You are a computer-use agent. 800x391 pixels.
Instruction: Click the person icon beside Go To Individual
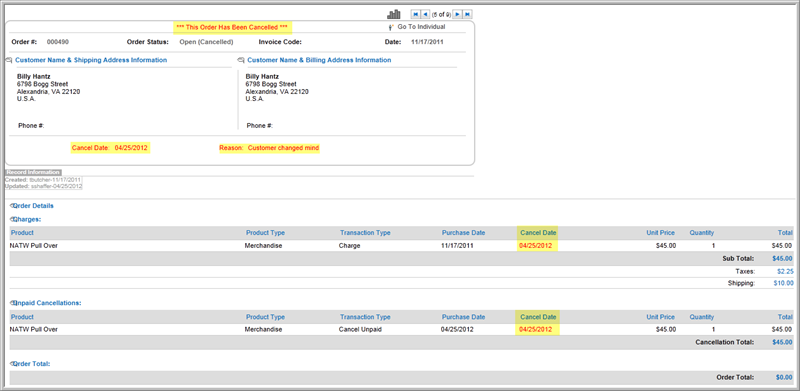391,27
